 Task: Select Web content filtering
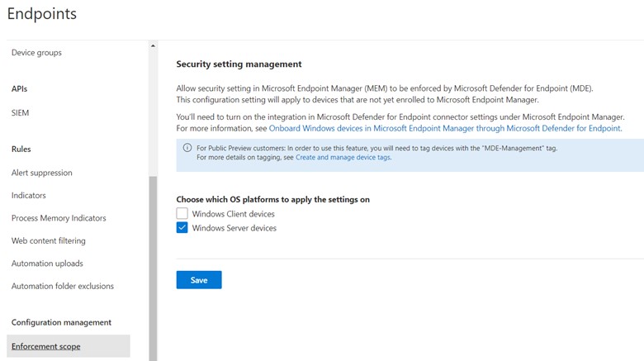click(49, 240)
